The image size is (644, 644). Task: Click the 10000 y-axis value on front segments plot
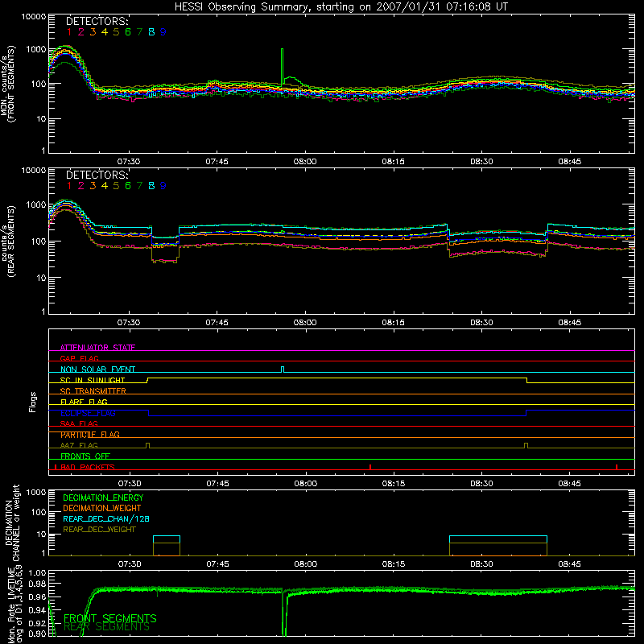pos(34,17)
